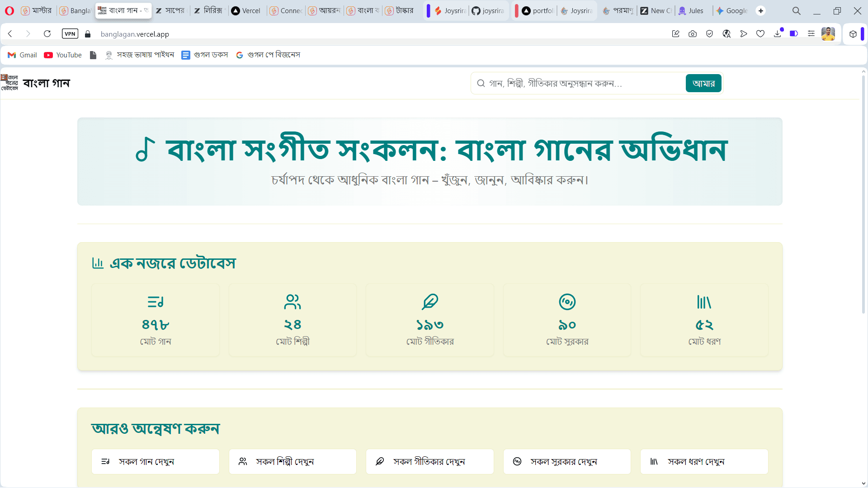Open the Downloads icon with notification dot
This screenshot has height=488, width=868.
tap(778, 33)
